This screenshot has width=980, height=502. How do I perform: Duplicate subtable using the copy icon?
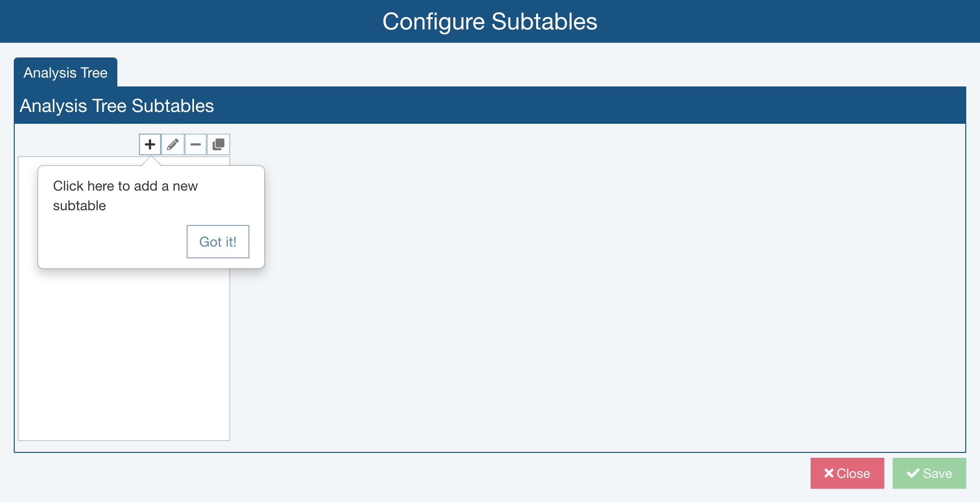coord(218,144)
